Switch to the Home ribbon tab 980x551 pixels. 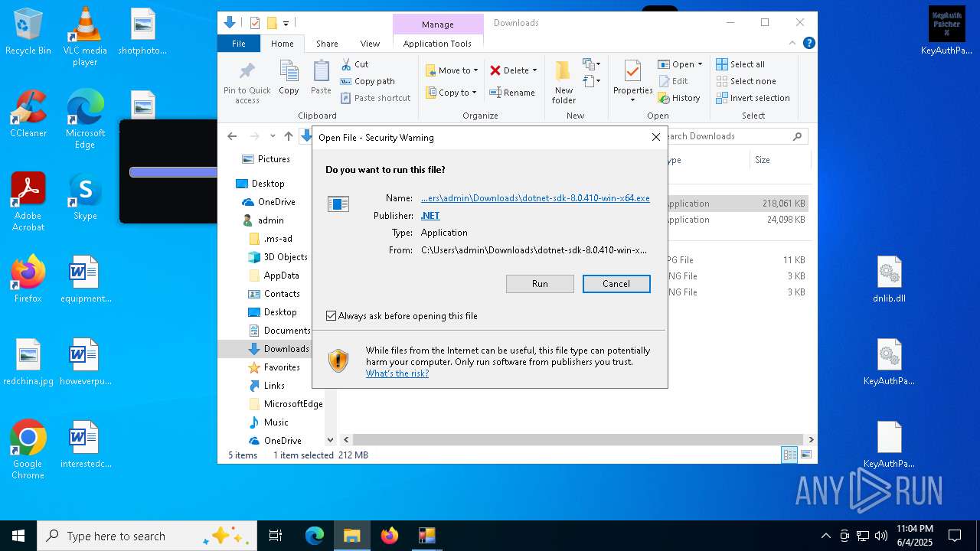click(283, 44)
